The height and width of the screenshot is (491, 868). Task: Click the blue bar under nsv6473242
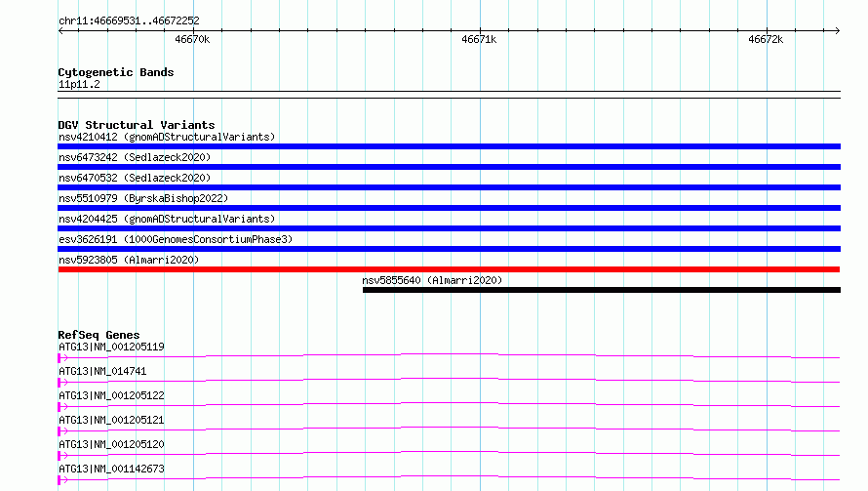click(449, 167)
